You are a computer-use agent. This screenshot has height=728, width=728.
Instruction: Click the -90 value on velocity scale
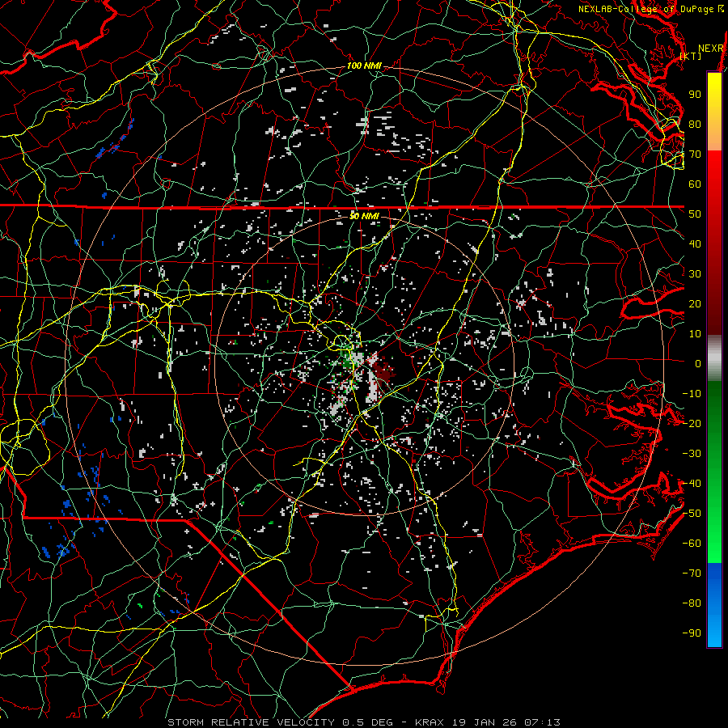coord(692,633)
